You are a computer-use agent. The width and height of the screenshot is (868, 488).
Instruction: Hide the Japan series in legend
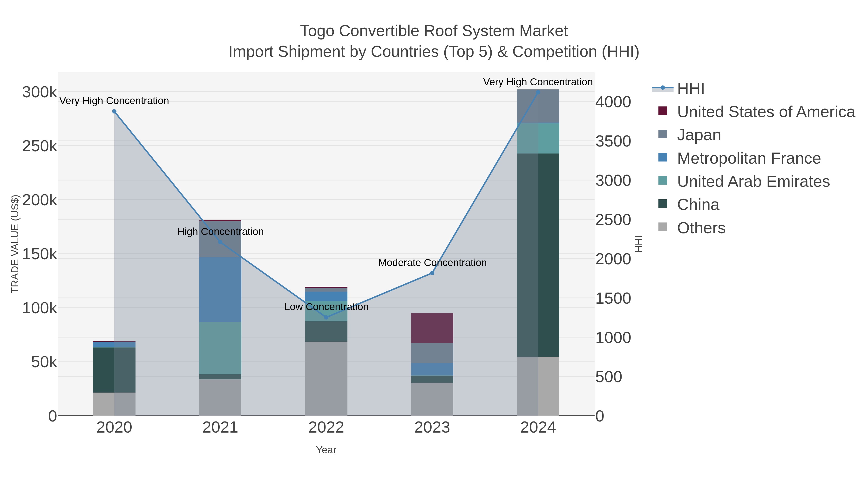click(689, 135)
